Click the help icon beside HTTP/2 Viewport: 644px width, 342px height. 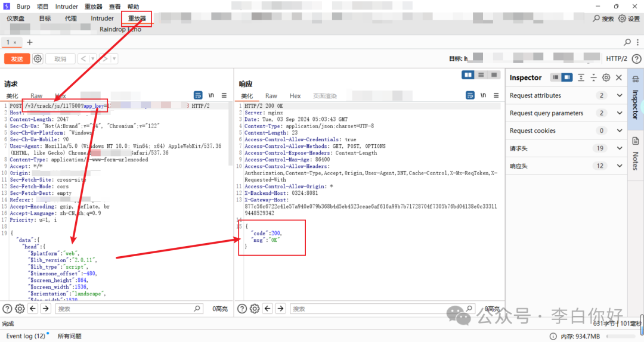click(x=636, y=59)
